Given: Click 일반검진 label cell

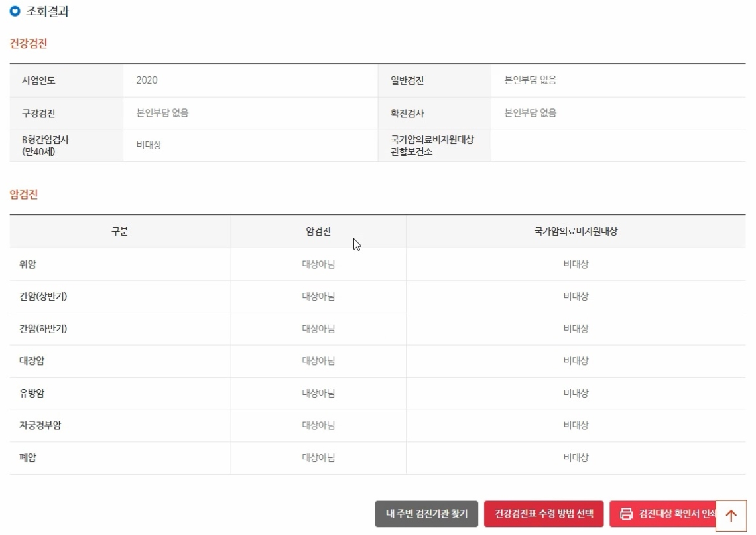Looking at the screenshot, I should pos(434,80).
